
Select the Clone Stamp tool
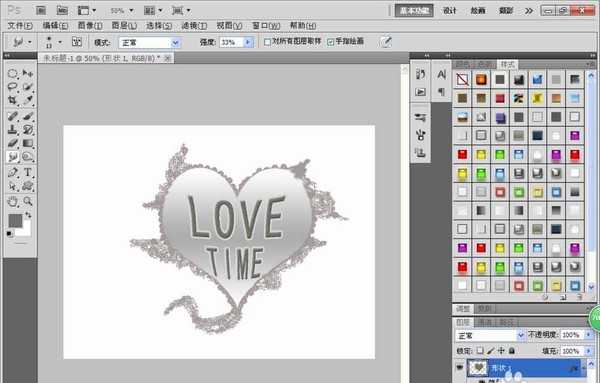(13, 129)
